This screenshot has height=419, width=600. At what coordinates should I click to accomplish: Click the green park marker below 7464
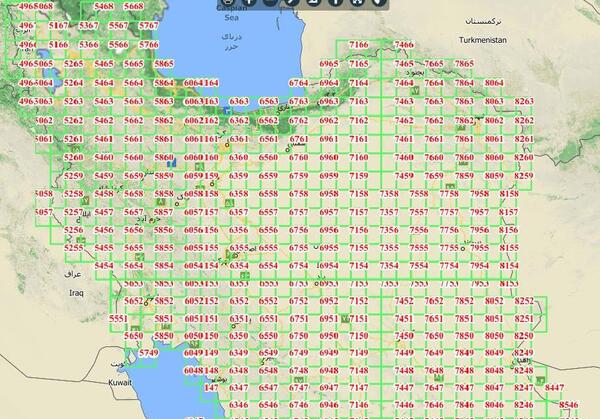pos(415,91)
